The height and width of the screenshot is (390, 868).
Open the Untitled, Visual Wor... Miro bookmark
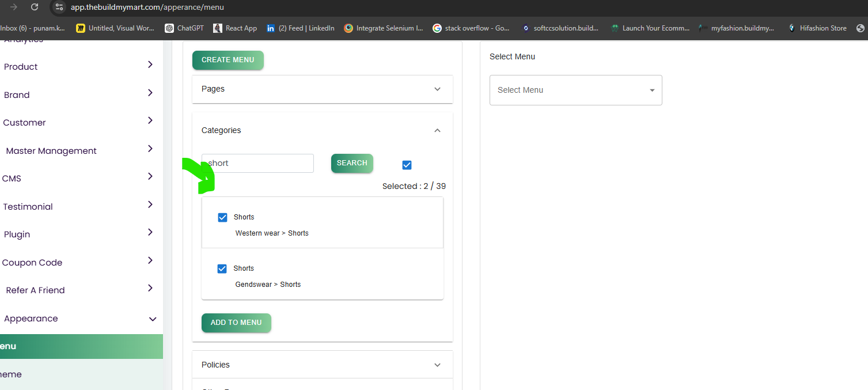click(115, 28)
